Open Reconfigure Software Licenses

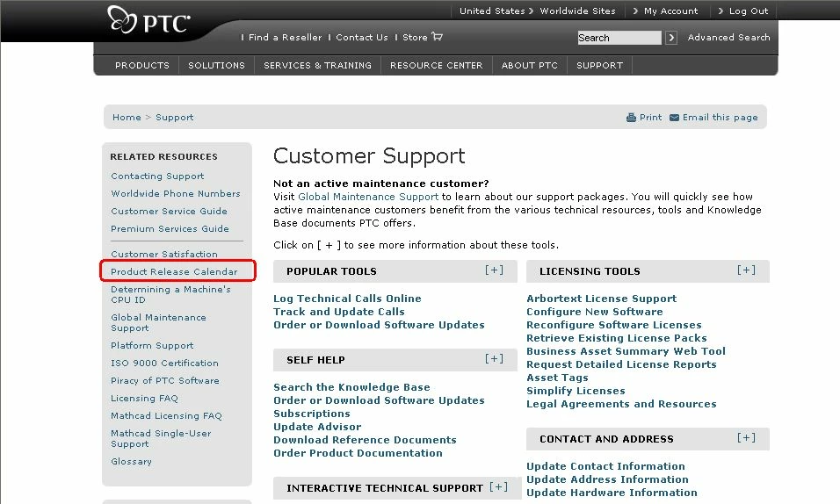point(614,325)
